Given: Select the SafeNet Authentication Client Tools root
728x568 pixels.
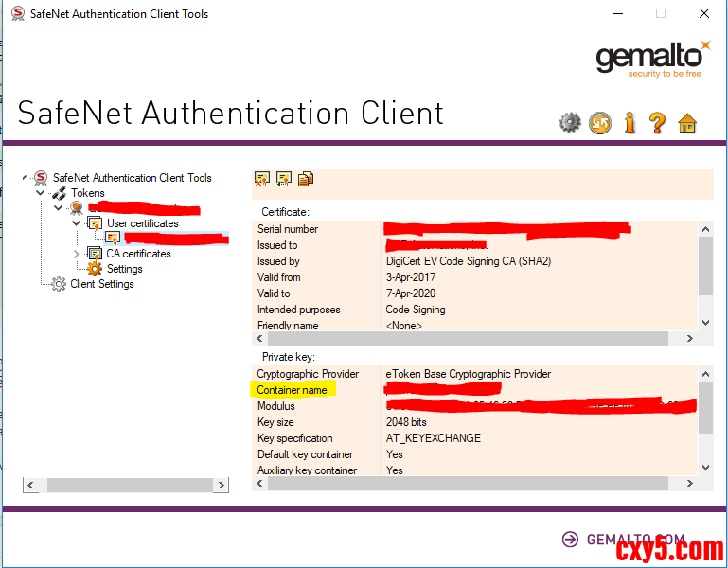Looking at the screenshot, I should pyautogui.click(x=132, y=178).
